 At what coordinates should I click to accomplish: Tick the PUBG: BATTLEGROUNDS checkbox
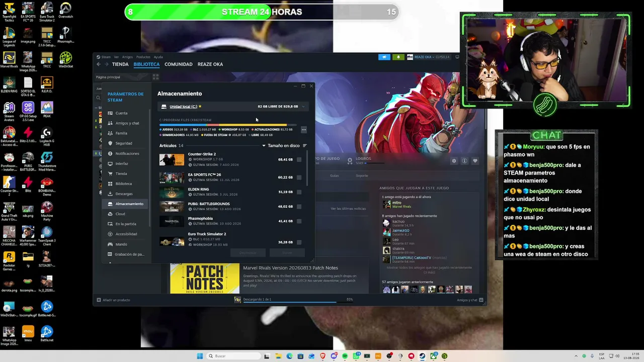click(x=299, y=206)
